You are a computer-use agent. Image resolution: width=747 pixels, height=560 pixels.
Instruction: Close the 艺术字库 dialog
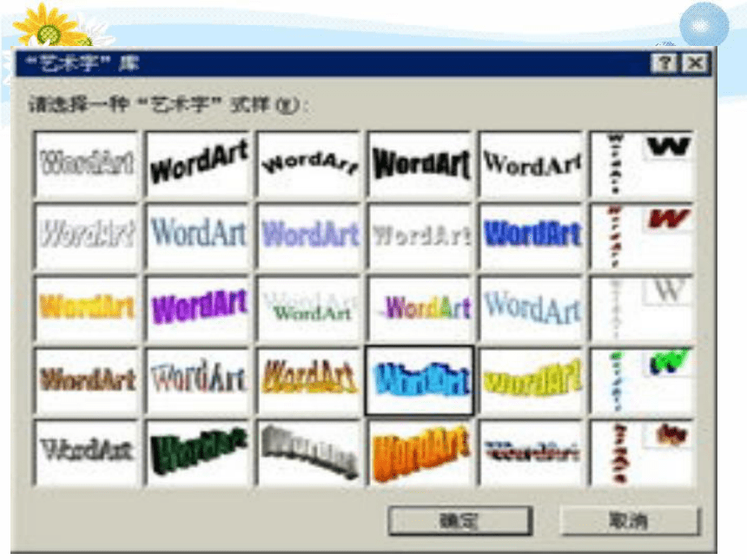click(695, 63)
